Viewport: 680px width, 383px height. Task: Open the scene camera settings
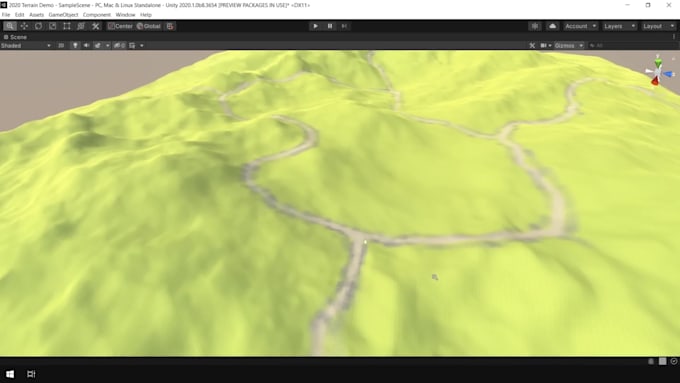[x=545, y=46]
